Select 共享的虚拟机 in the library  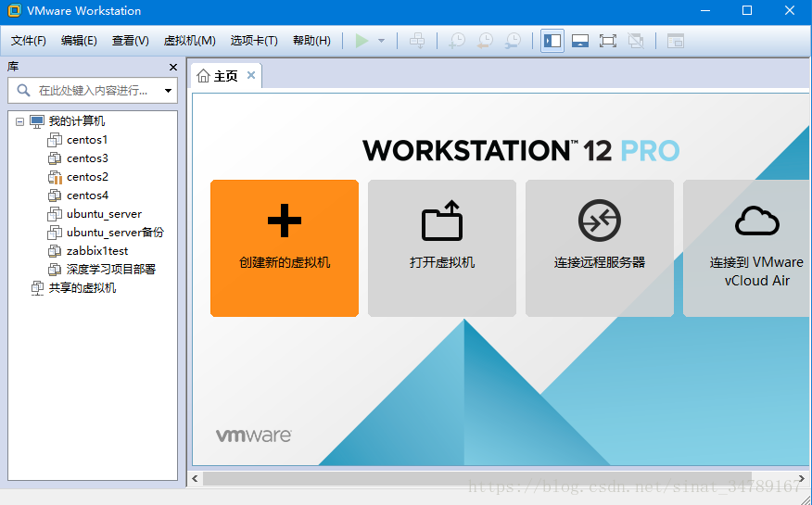pos(82,288)
